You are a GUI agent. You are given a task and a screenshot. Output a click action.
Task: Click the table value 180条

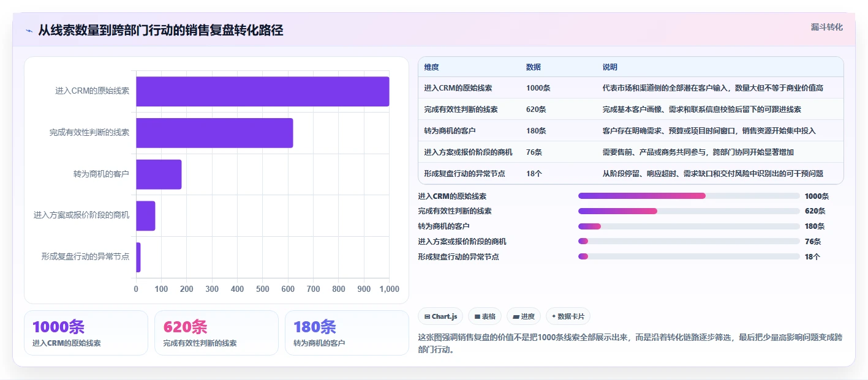pos(536,131)
